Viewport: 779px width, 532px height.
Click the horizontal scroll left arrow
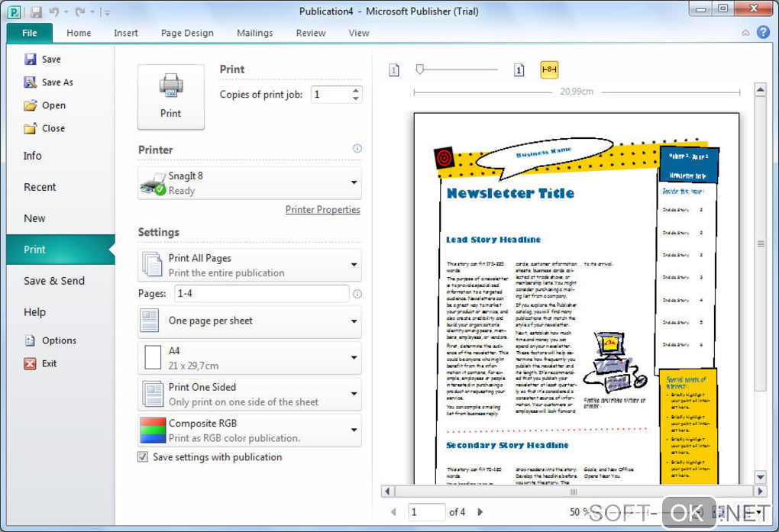point(387,492)
